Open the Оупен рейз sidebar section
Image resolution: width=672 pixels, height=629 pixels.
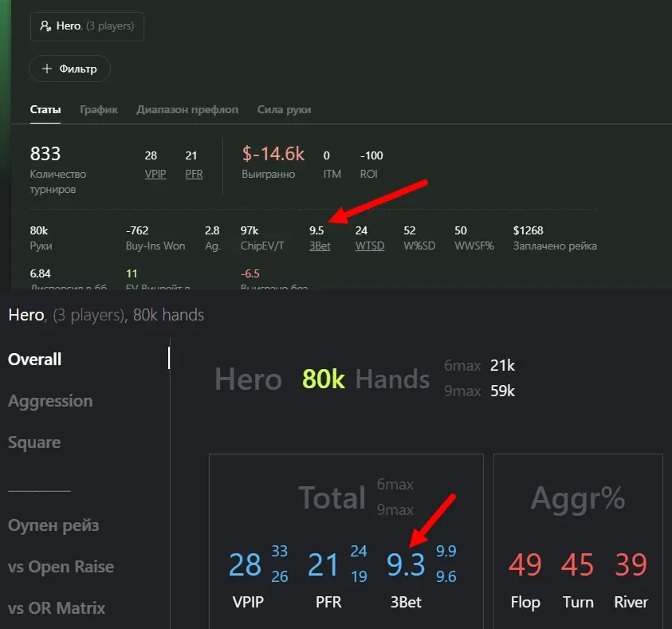[x=53, y=525]
